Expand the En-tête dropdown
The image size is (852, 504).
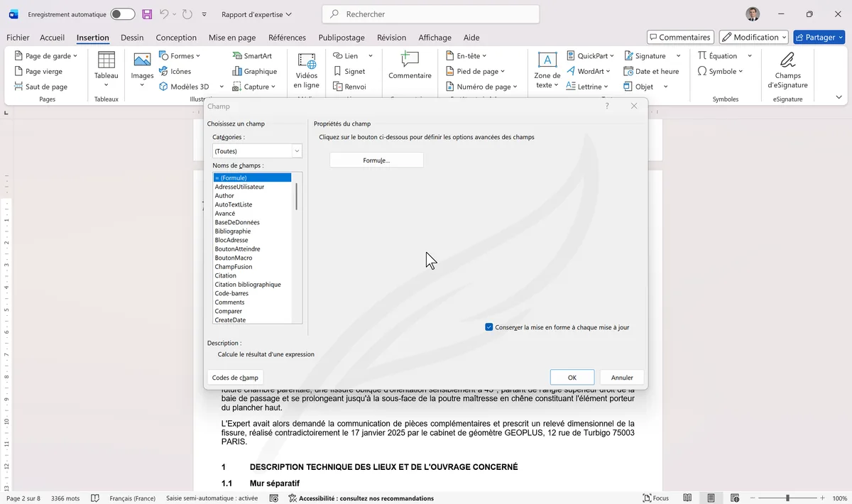pos(466,56)
